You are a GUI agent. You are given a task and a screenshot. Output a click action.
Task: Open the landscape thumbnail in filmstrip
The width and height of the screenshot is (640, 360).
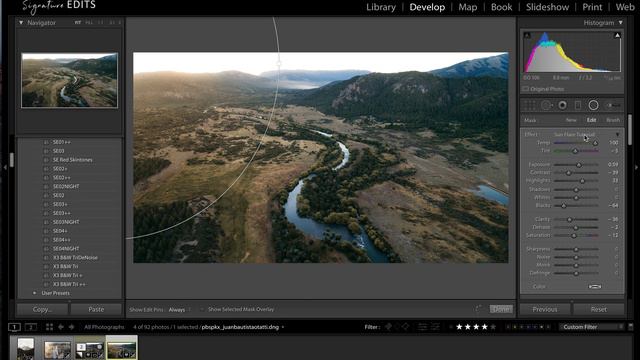coord(122,349)
